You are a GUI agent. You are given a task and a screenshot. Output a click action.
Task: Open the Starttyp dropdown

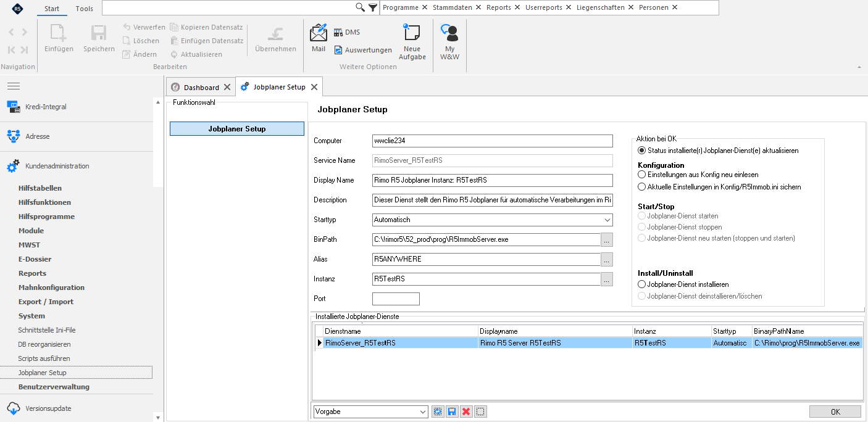tap(606, 220)
